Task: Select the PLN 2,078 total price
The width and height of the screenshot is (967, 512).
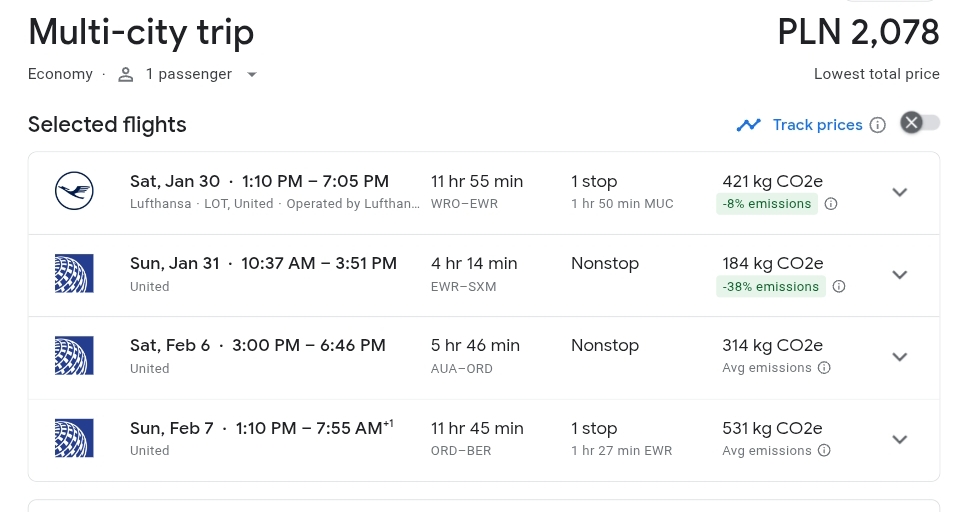Action: coord(858,32)
